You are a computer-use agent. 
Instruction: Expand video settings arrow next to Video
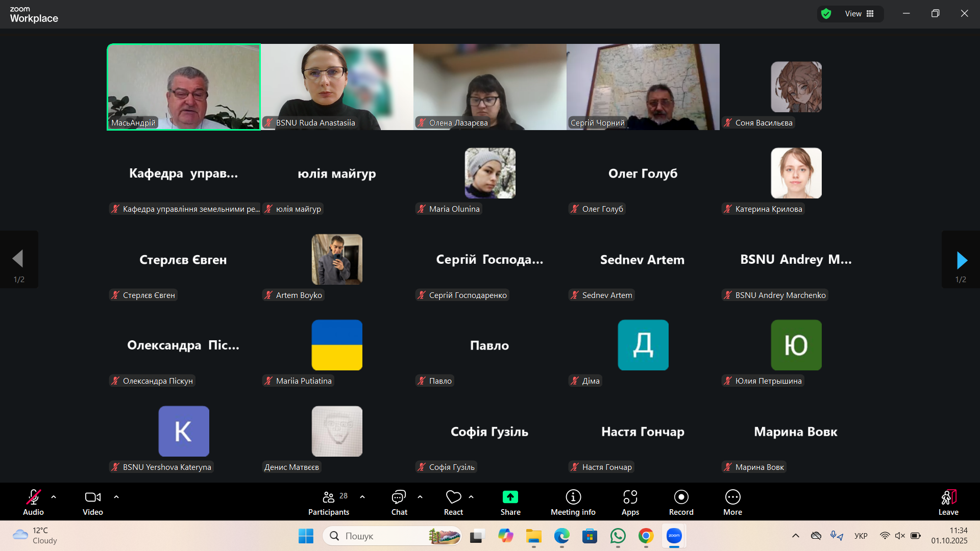click(x=116, y=497)
